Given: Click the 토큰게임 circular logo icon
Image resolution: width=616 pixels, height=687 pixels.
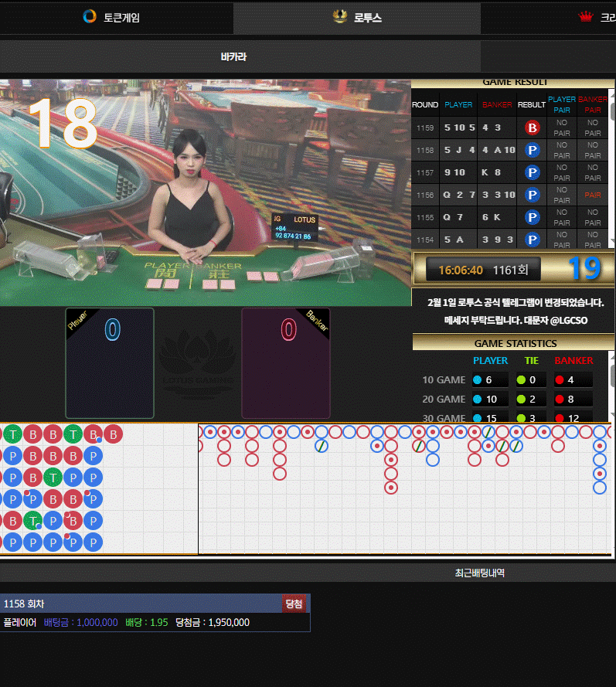Looking at the screenshot, I should tap(90, 17).
